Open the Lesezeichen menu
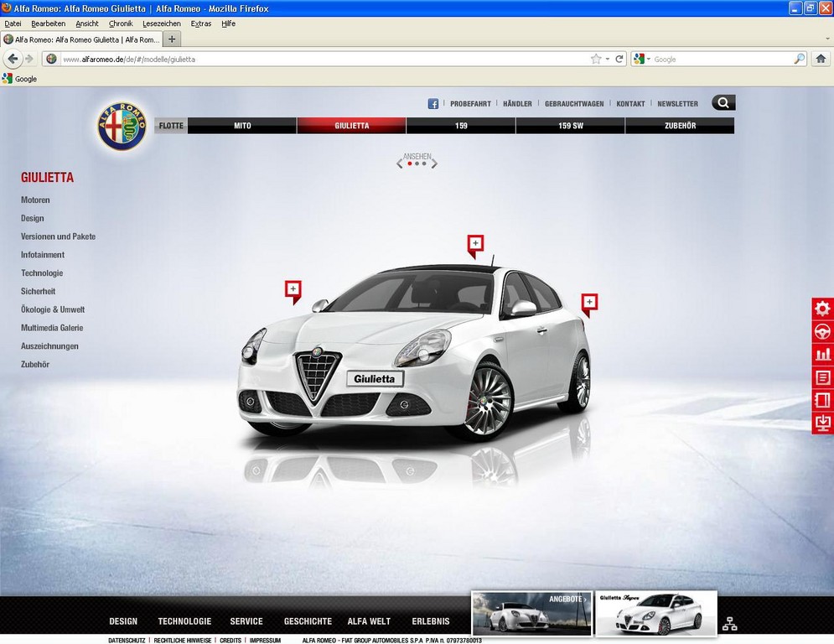The image size is (834, 644). click(x=162, y=23)
